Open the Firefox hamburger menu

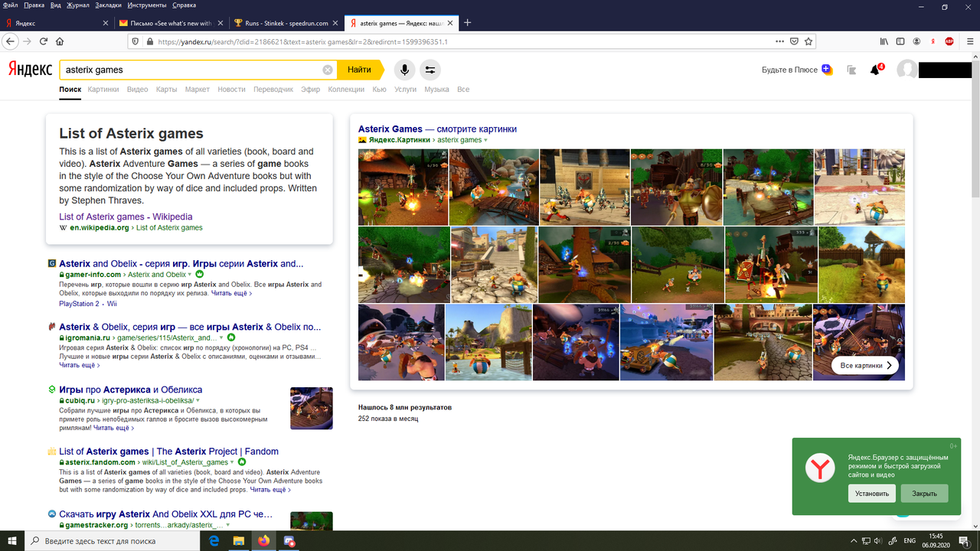(x=969, y=41)
